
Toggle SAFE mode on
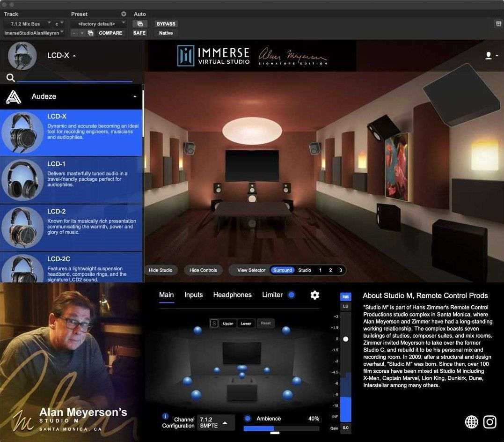pos(139,33)
